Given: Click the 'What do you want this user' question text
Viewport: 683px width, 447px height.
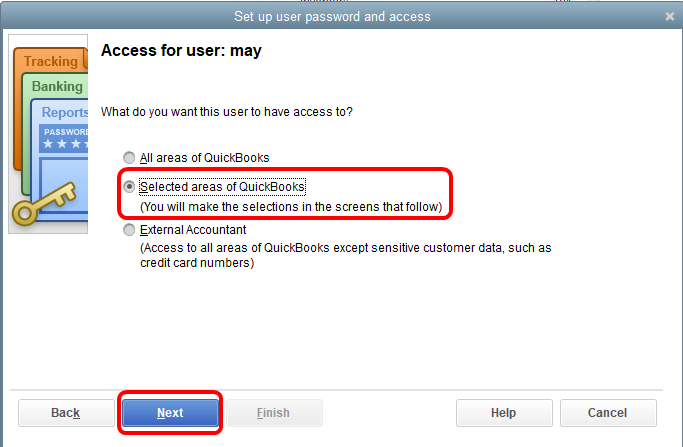Looking at the screenshot, I should coord(226,112).
